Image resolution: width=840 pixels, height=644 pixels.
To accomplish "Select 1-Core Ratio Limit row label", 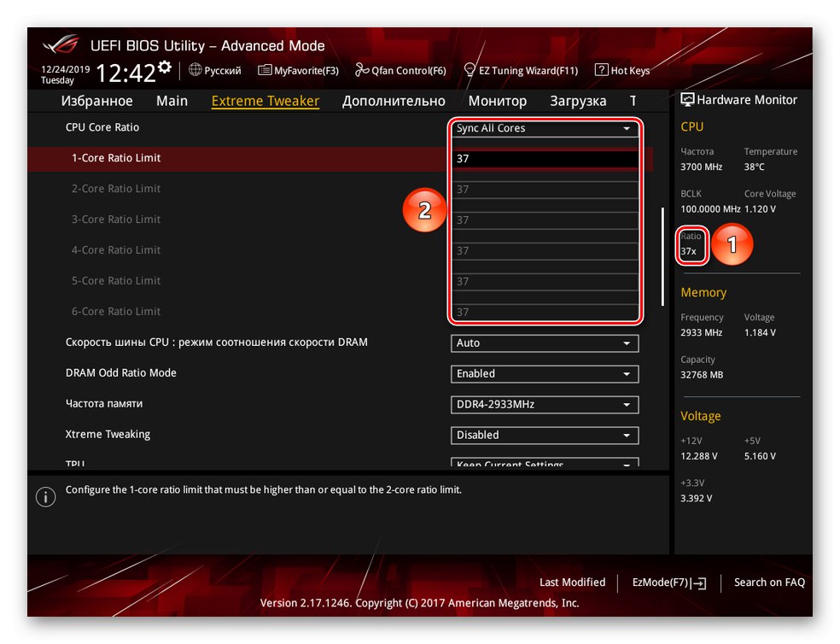I will pos(116,158).
